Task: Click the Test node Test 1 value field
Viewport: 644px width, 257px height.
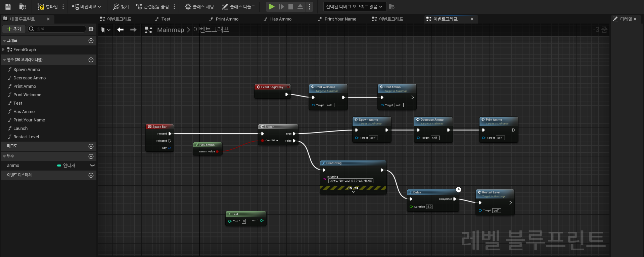Action: click(x=244, y=221)
